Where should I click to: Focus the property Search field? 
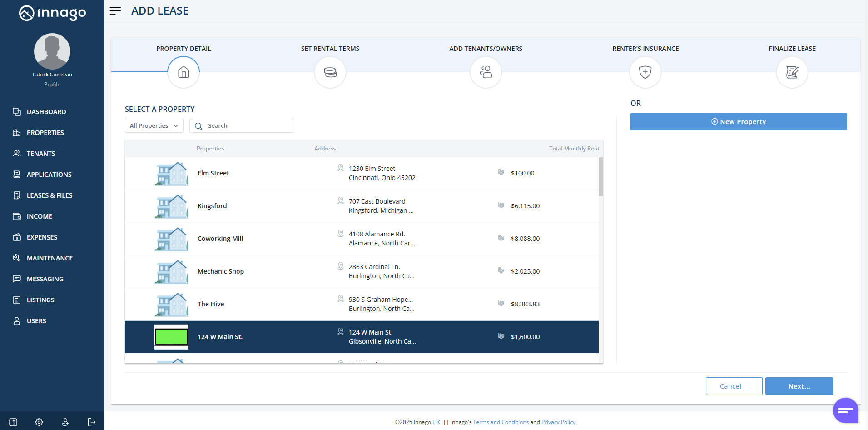248,126
